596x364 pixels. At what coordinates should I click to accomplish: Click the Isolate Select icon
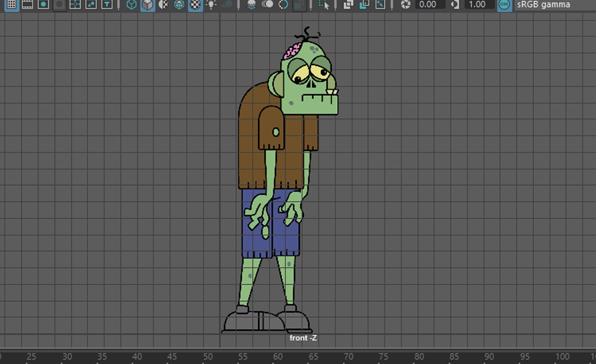[324, 4]
